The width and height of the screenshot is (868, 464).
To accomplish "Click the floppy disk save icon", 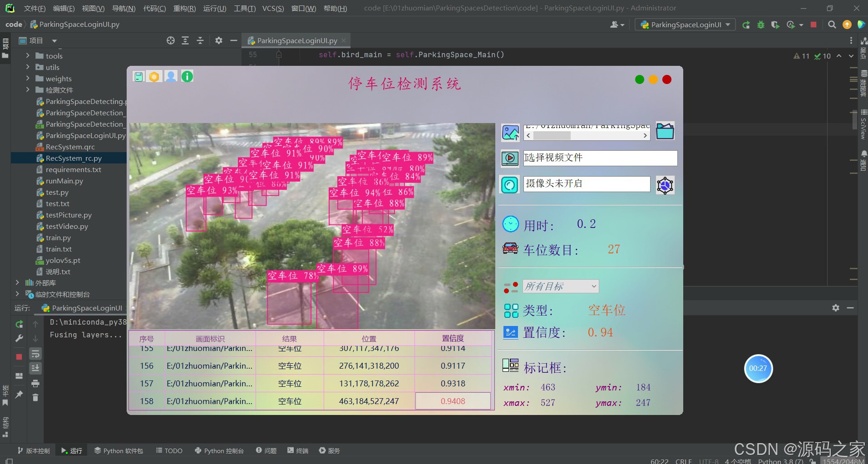I will [x=139, y=76].
